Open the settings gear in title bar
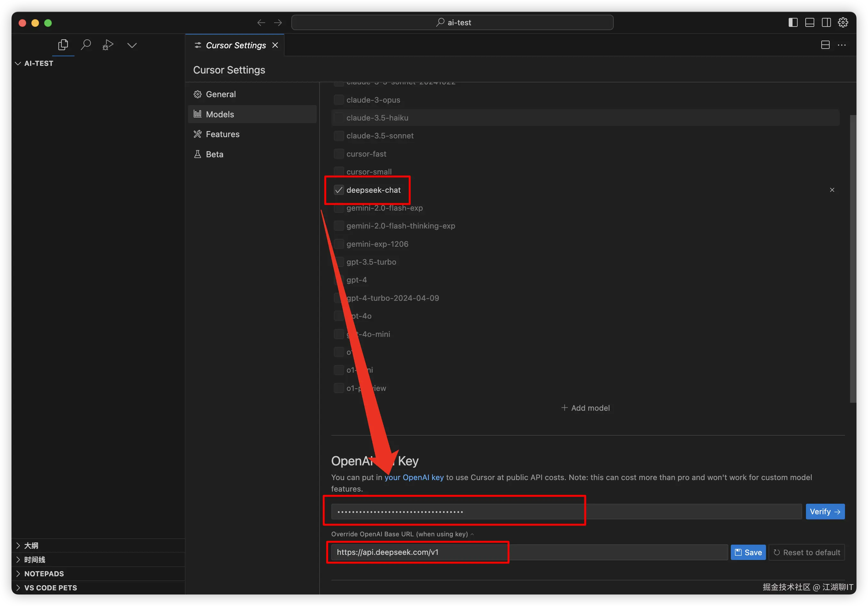The width and height of the screenshot is (868, 606). tap(843, 23)
